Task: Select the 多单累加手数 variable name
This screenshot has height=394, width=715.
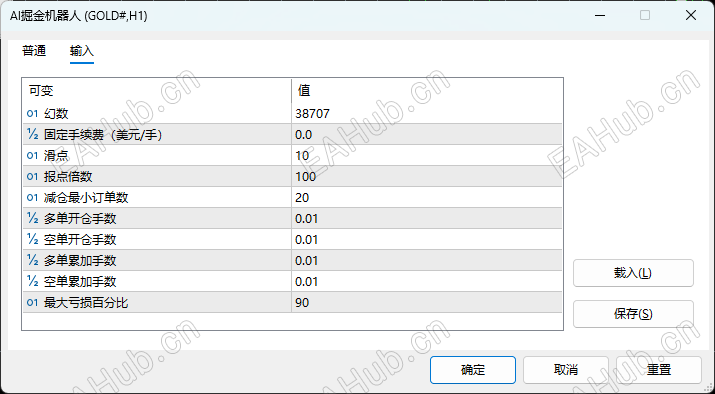Action: 80,260
